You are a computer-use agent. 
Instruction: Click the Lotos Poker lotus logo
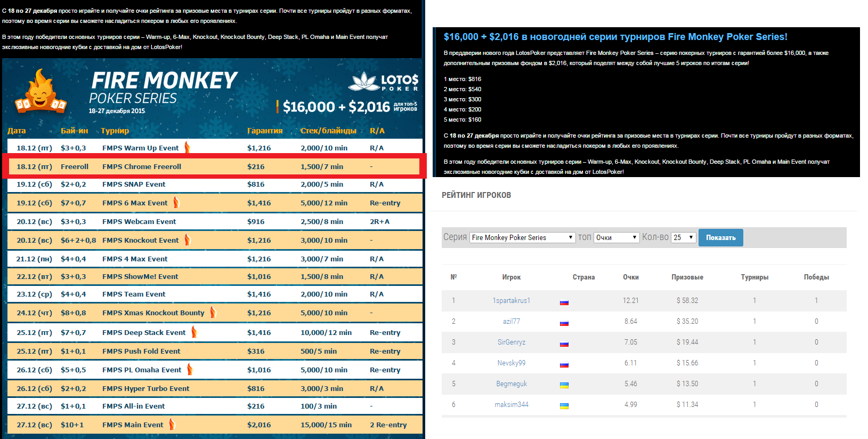tap(383, 82)
